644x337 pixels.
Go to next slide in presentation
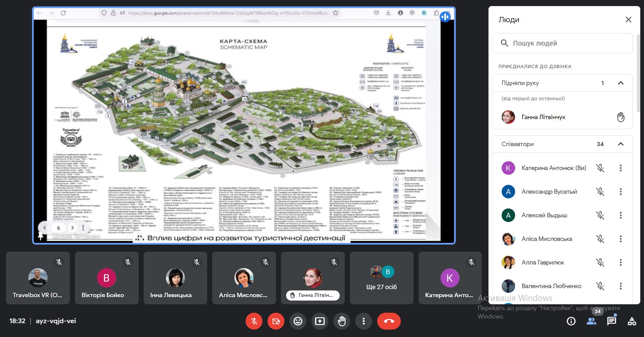click(x=72, y=228)
